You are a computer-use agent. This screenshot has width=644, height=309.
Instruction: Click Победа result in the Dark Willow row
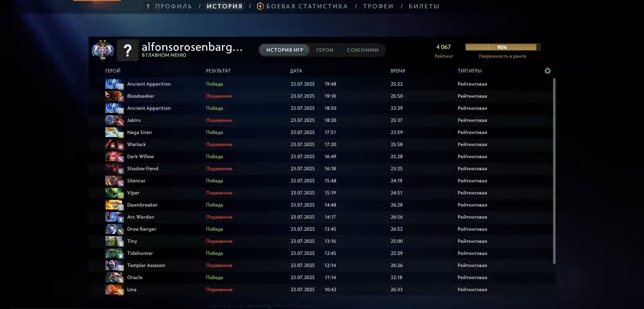(x=214, y=157)
